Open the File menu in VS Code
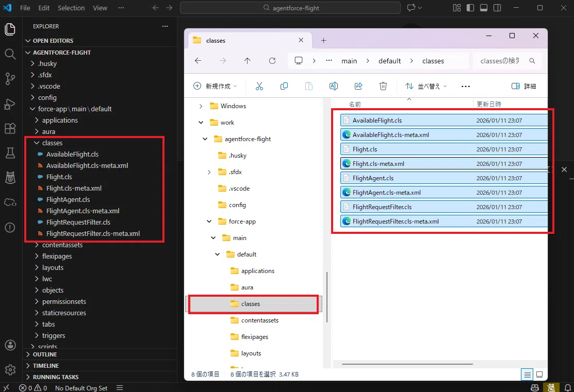This screenshot has width=574, height=392. coord(25,8)
